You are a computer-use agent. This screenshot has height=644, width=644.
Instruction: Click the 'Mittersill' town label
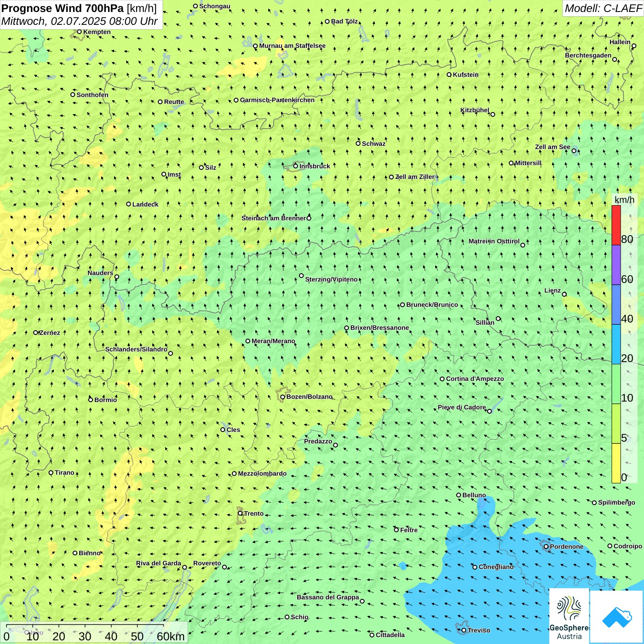coord(528,163)
